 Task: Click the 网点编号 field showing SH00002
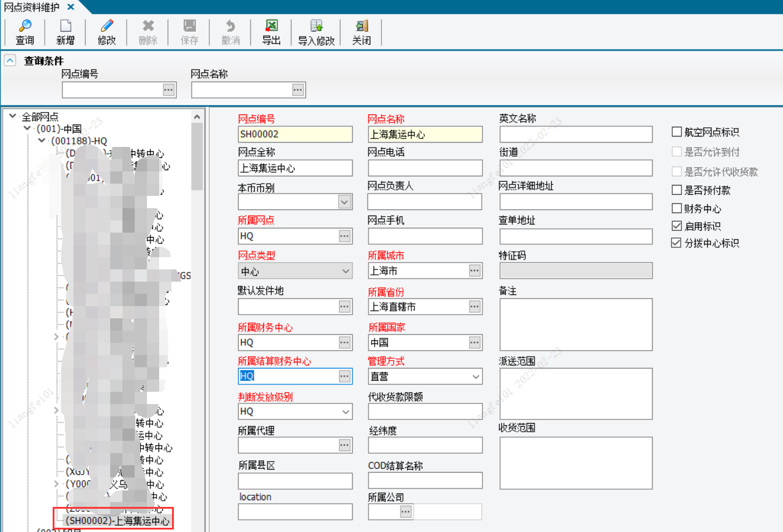pyautogui.click(x=295, y=134)
